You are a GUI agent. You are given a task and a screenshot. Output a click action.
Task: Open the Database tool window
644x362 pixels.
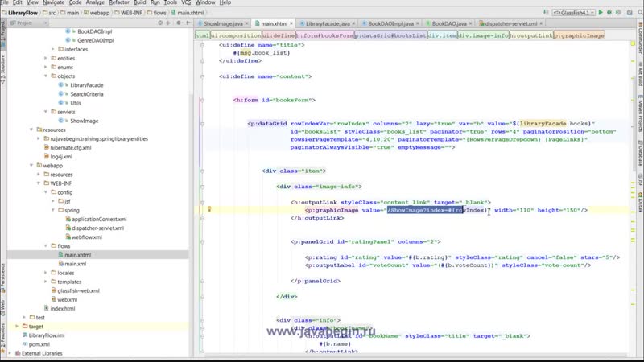(640, 153)
